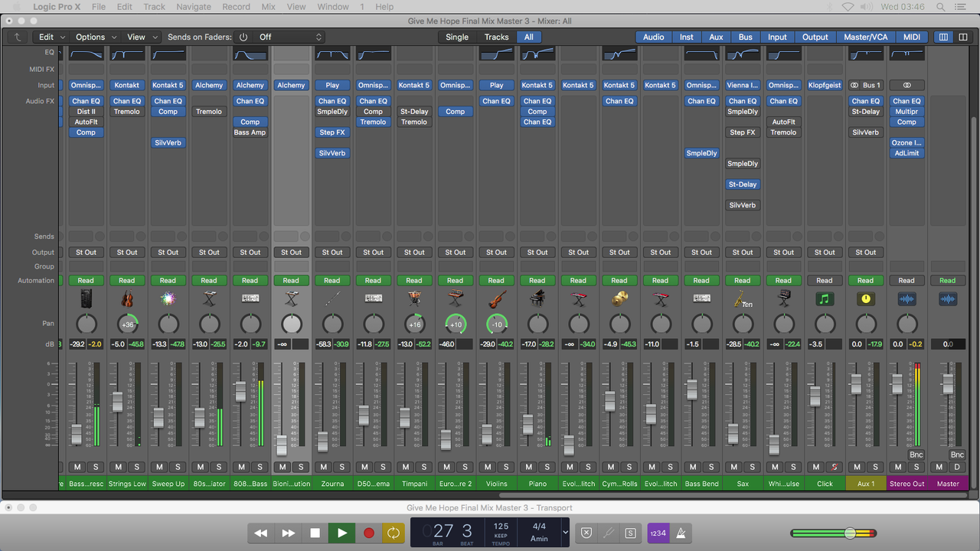Click the Transport master volume slider
980x551 pixels.
tap(850, 533)
